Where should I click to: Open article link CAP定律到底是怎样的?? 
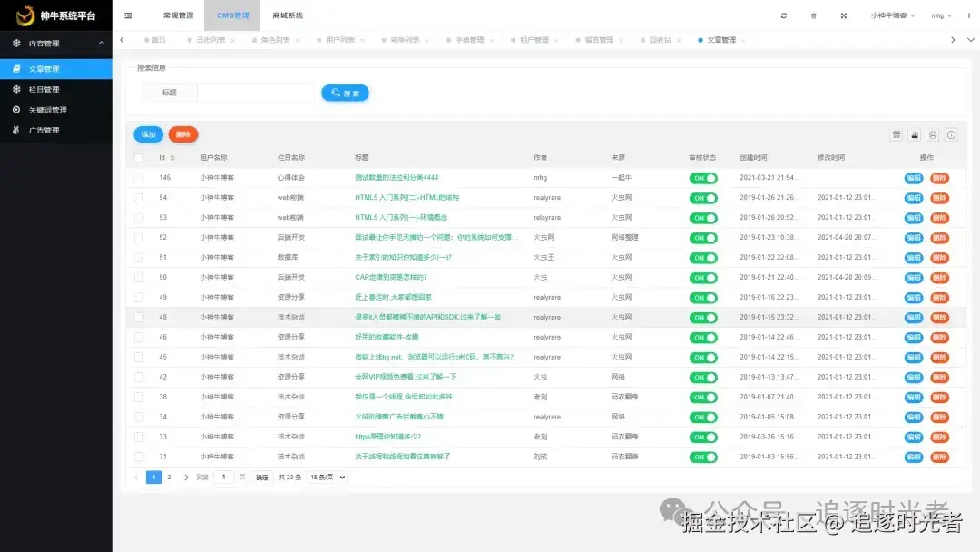click(391, 278)
